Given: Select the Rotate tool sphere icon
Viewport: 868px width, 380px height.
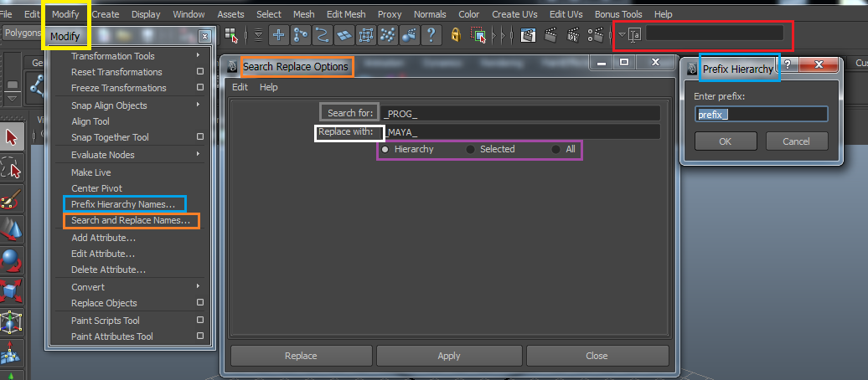Looking at the screenshot, I should (12, 260).
